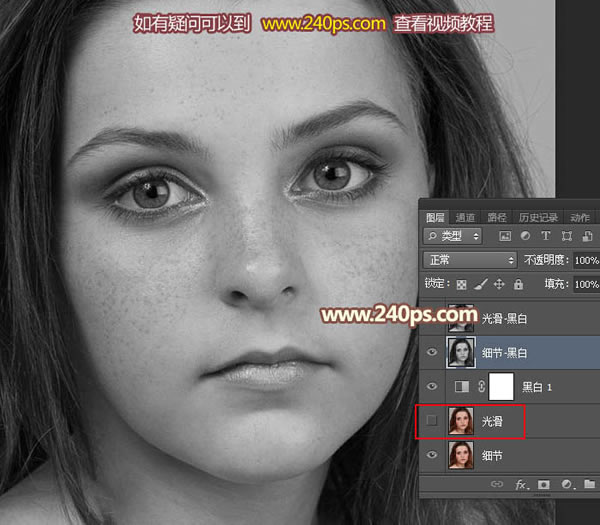Hide the 黑白 1 layer eye
Viewport: 600px width, 525px height.
click(x=432, y=386)
